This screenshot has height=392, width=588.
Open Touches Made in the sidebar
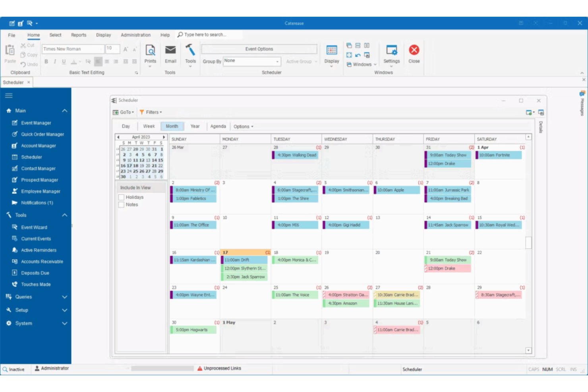click(36, 284)
